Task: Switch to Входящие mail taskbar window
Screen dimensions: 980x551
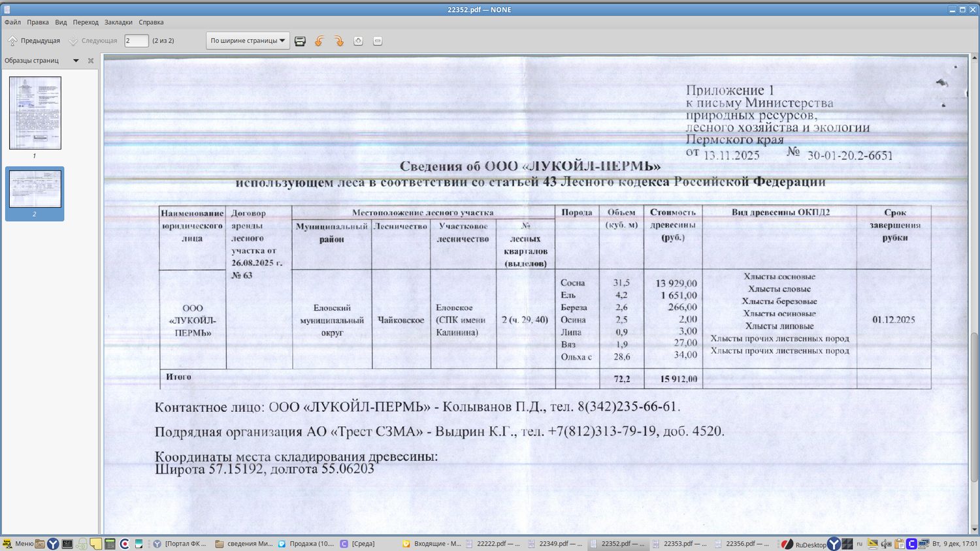Action: click(431, 544)
